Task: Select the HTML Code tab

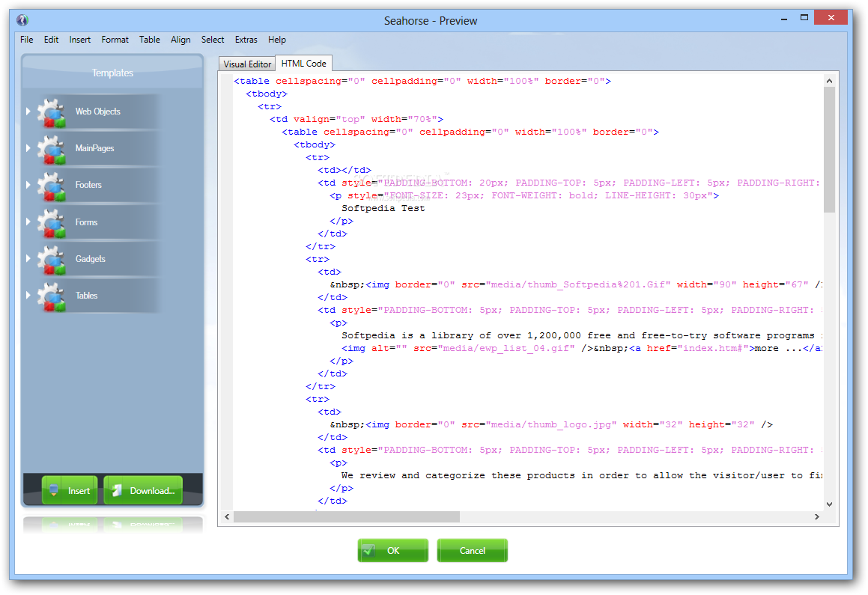Action: click(304, 64)
